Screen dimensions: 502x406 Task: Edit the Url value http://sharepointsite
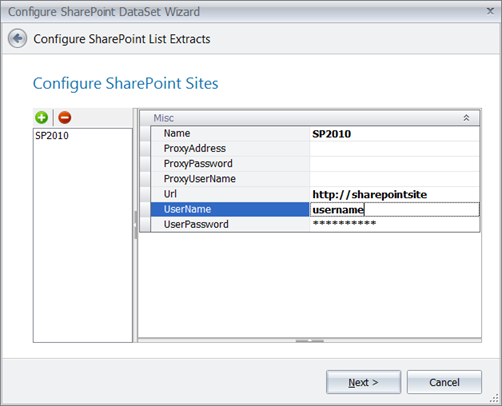pos(394,194)
